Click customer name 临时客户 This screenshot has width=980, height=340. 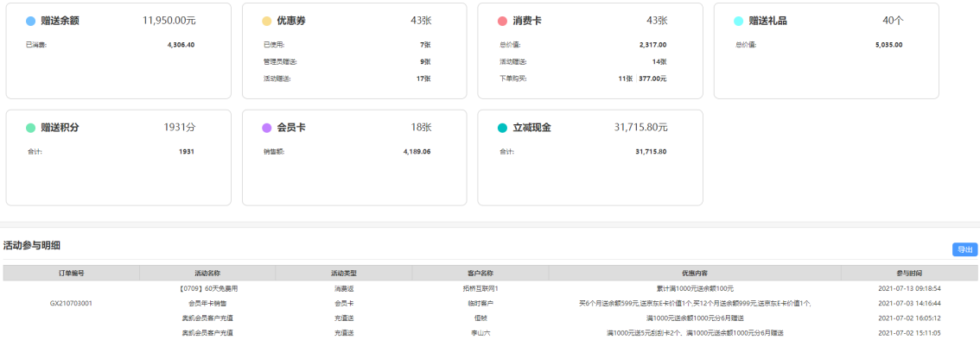pyautogui.click(x=480, y=304)
